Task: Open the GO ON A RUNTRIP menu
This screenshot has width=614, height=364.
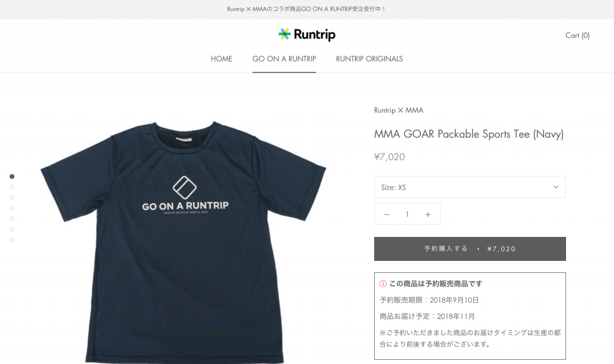Action: pos(284,59)
